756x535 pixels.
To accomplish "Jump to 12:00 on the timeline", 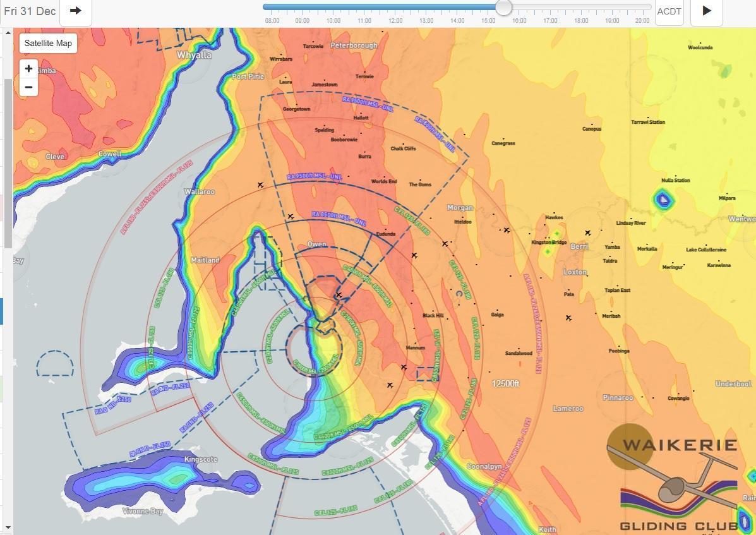I will pos(395,20).
